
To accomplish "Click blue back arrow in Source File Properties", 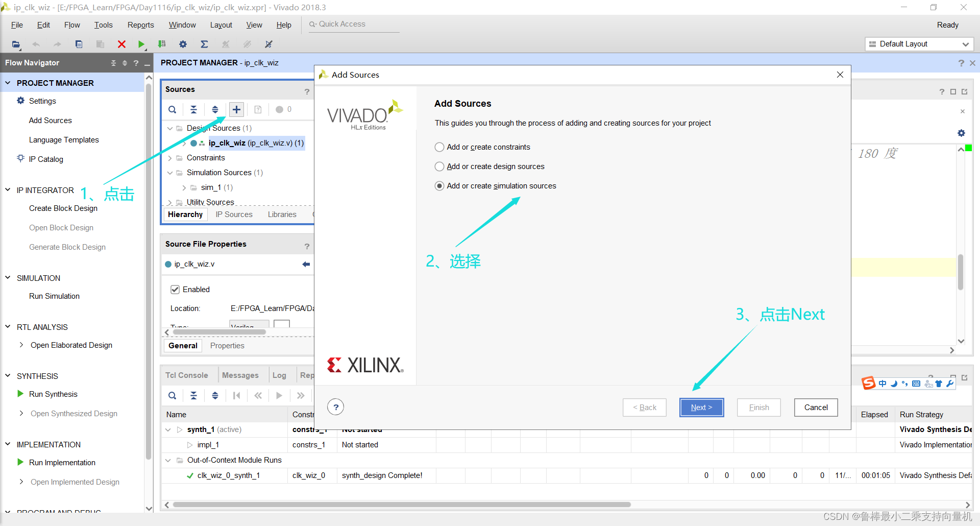I will pyautogui.click(x=306, y=264).
